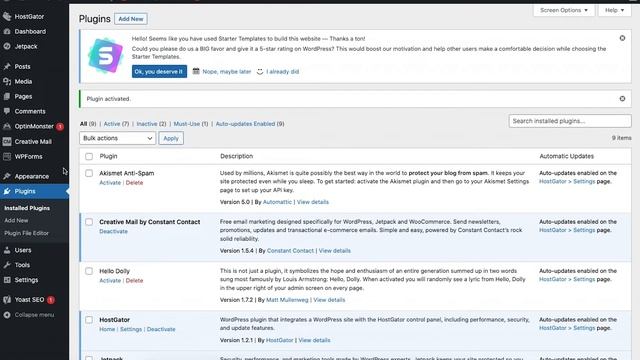The width and height of the screenshot is (640, 360).
Task: Open the Automattic author link
Action: coord(277,202)
